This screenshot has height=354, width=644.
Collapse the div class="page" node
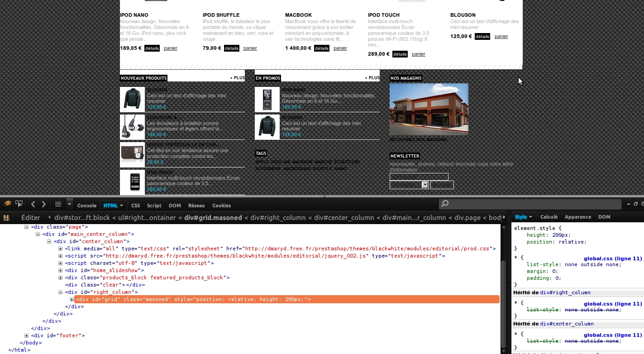point(26,227)
